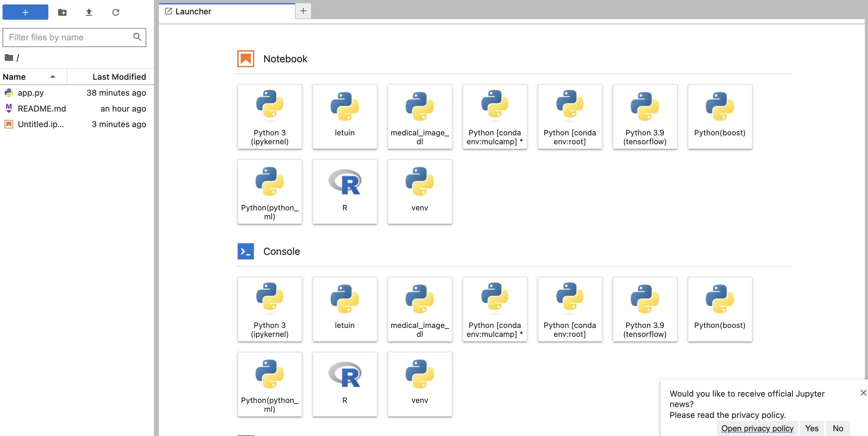Image resolution: width=868 pixels, height=436 pixels.
Task: Open Python 3.9 (tensorflow) console
Action: 645,309
